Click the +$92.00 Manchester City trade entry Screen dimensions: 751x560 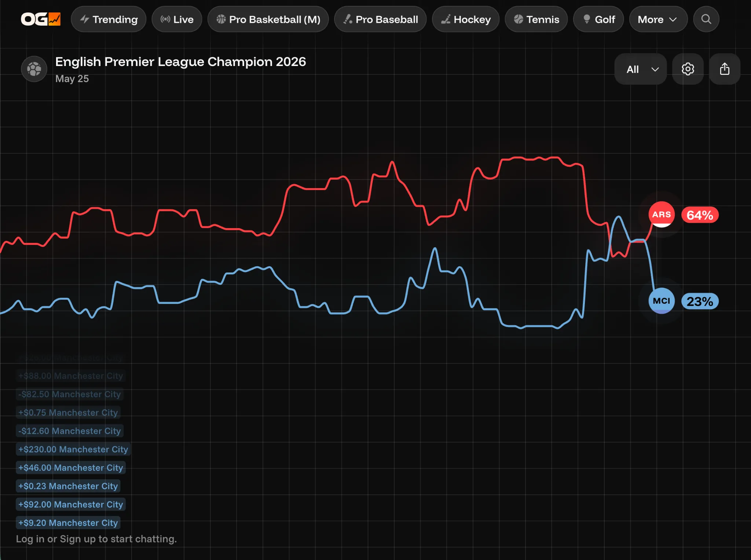[71, 504]
